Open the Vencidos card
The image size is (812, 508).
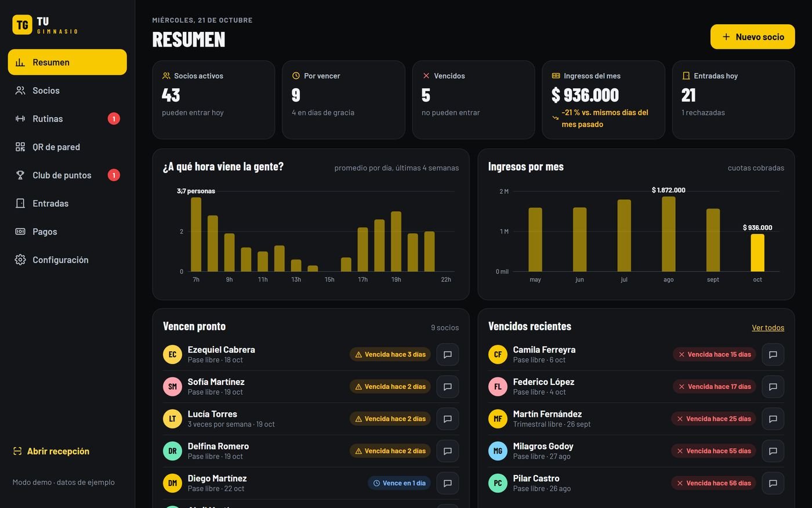(473, 100)
